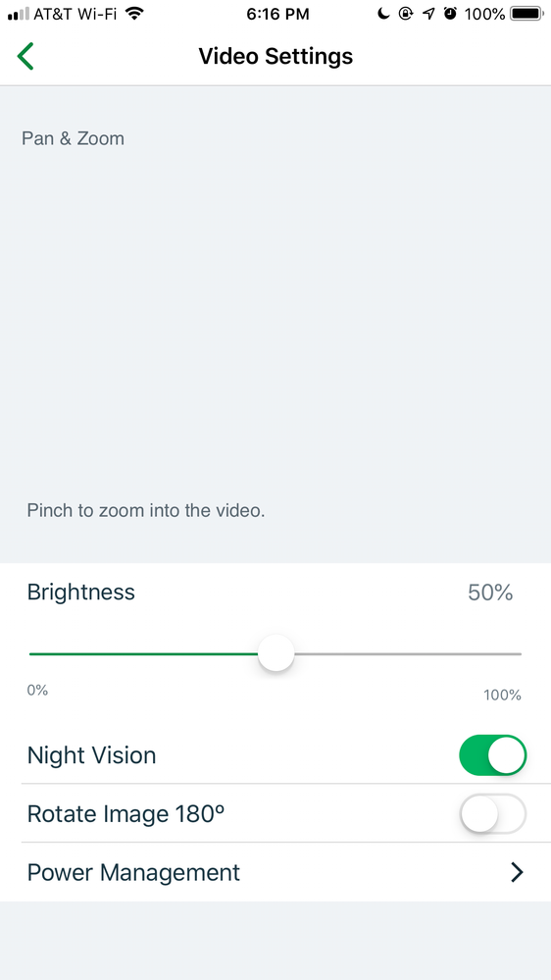The width and height of the screenshot is (551, 980).
Task: Open Power Management via its chevron
Action: pyautogui.click(x=517, y=872)
